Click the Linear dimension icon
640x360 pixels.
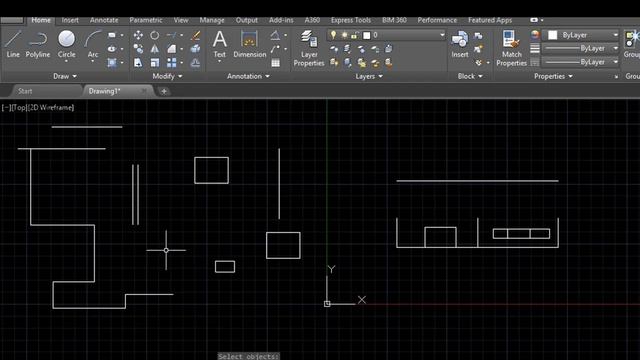(x=275, y=35)
